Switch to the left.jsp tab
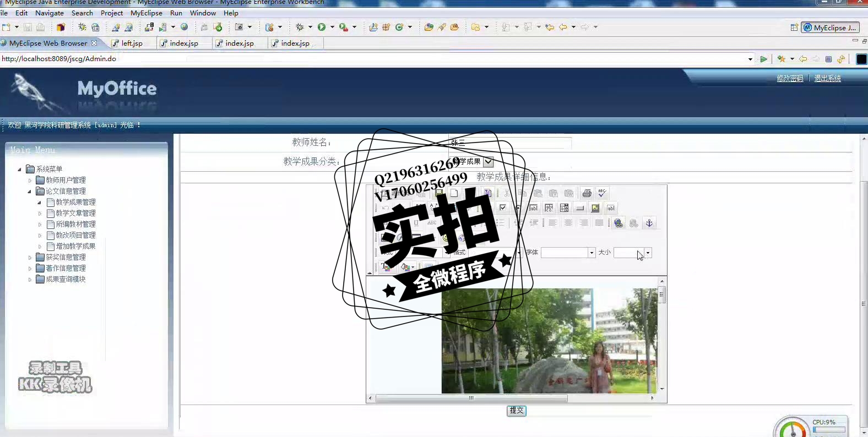This screenshot has width=868, height=437. pyautogui.click(x=132, y=43)
